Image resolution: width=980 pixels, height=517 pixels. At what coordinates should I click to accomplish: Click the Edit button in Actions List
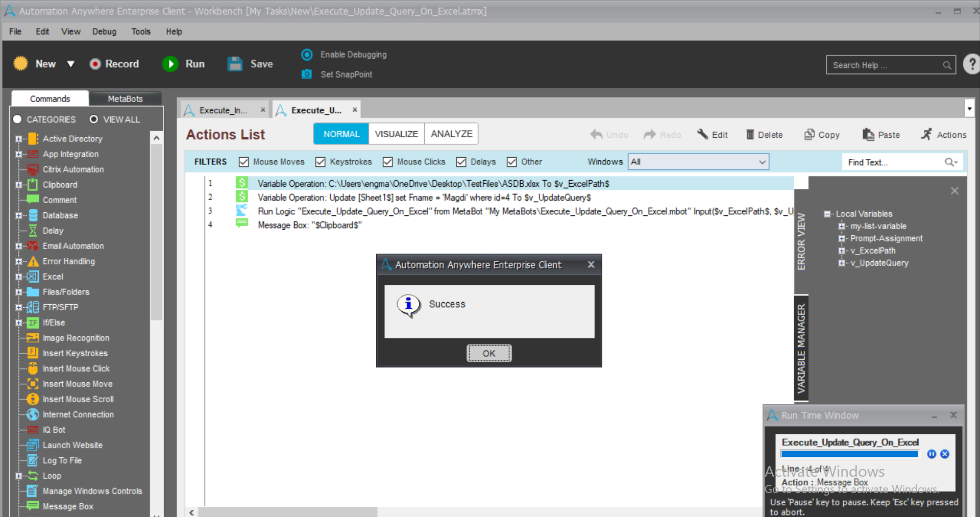713,135
